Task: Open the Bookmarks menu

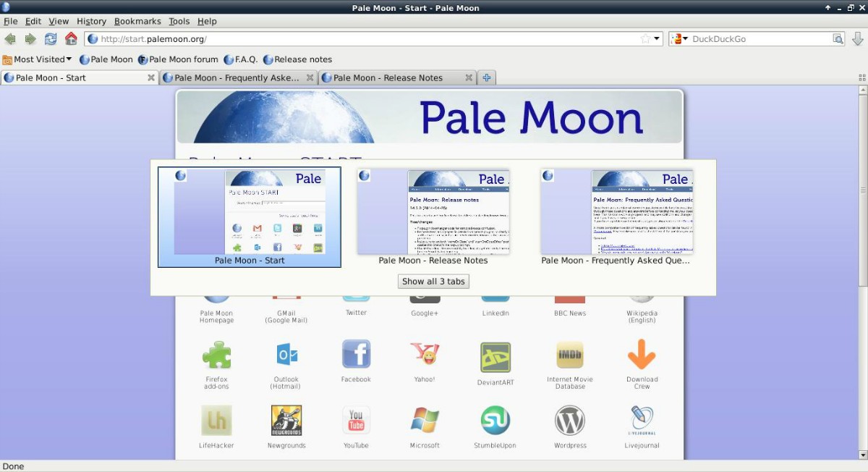Action: [x=137, y=21]
